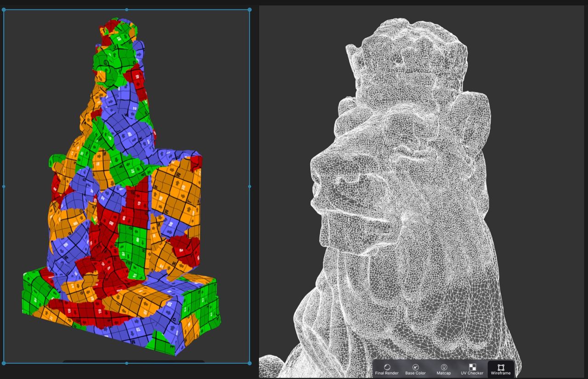
Task: Switch to the Wireframe segment of the view switcher
Action: pos(502,370)
